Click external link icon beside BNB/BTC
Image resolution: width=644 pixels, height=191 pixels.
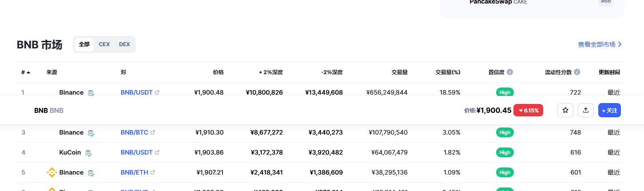point(153,132)
